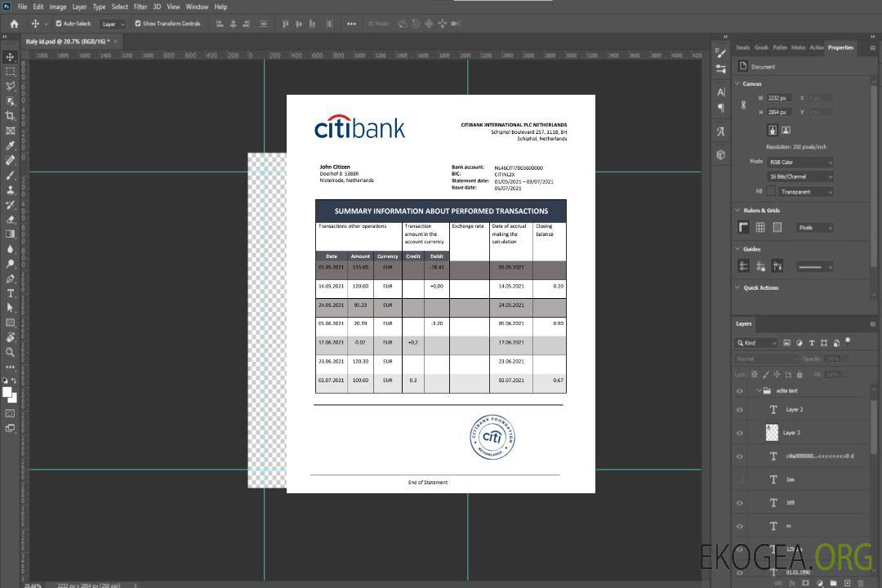Set canvas to landscape orientation
The height and width of the screenshot is (588, 882).
pos(786,130)
